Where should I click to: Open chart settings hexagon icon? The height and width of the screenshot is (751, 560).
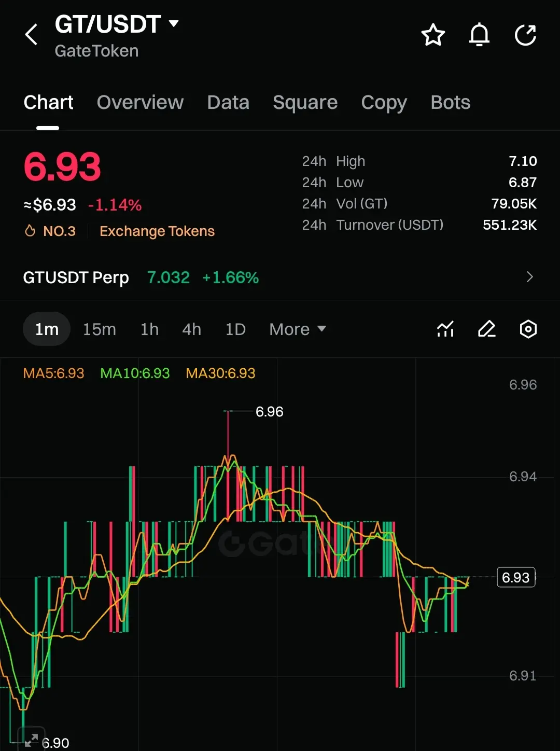(528, 329)
